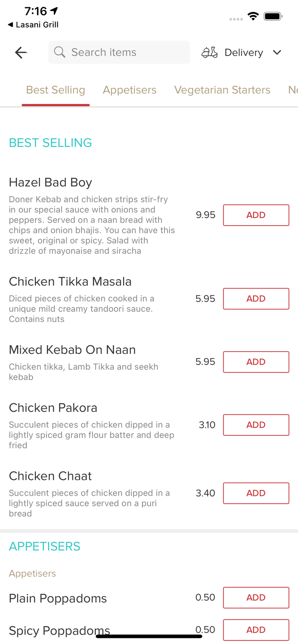The image size is (298, 644).
Task: Return to Lasani Grill app link
Action: coord(33,25)
